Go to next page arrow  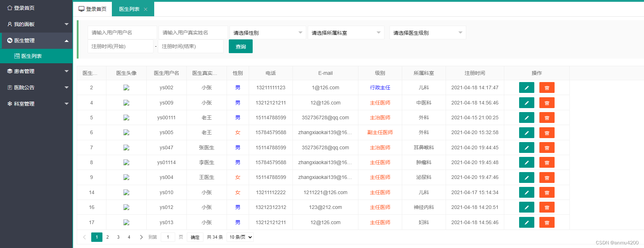141,237
